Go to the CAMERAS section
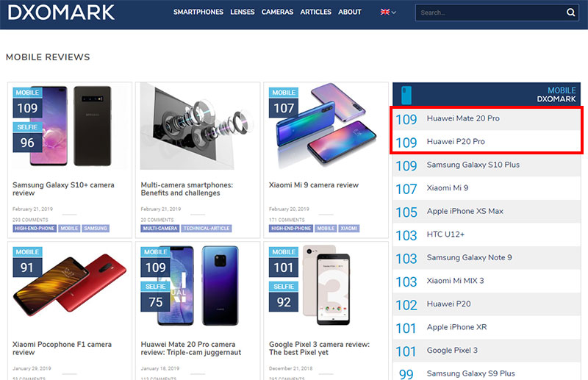The width and height of the screenshot is (588, 380). point(277,12)
